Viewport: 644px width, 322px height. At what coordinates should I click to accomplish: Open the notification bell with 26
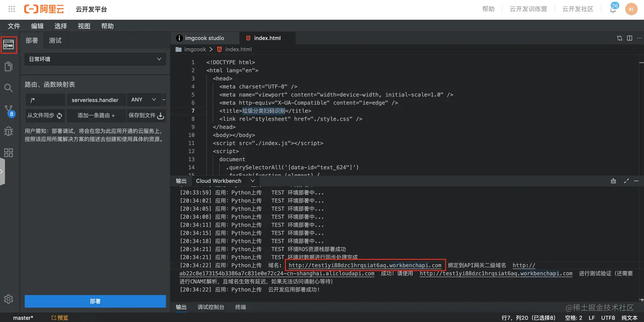[613, 9]
